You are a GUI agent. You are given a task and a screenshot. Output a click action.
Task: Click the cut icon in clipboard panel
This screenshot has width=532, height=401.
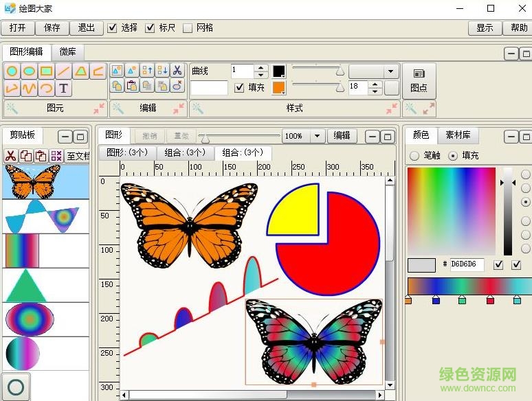[x=10, y=156]
